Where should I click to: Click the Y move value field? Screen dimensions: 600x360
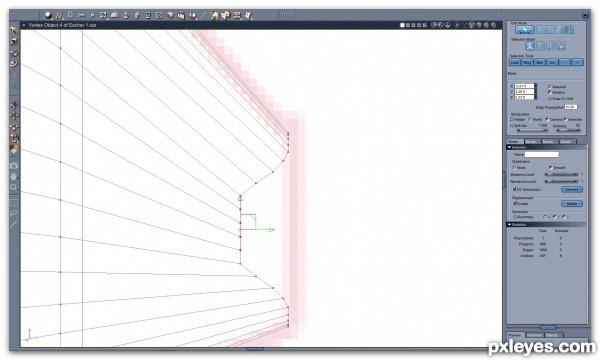pos(524,92)
